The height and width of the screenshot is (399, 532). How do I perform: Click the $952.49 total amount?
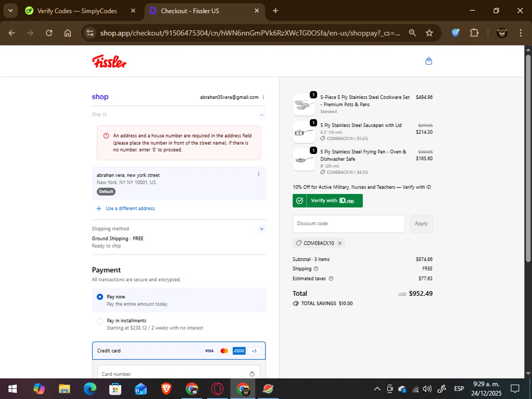pos(421,294)
